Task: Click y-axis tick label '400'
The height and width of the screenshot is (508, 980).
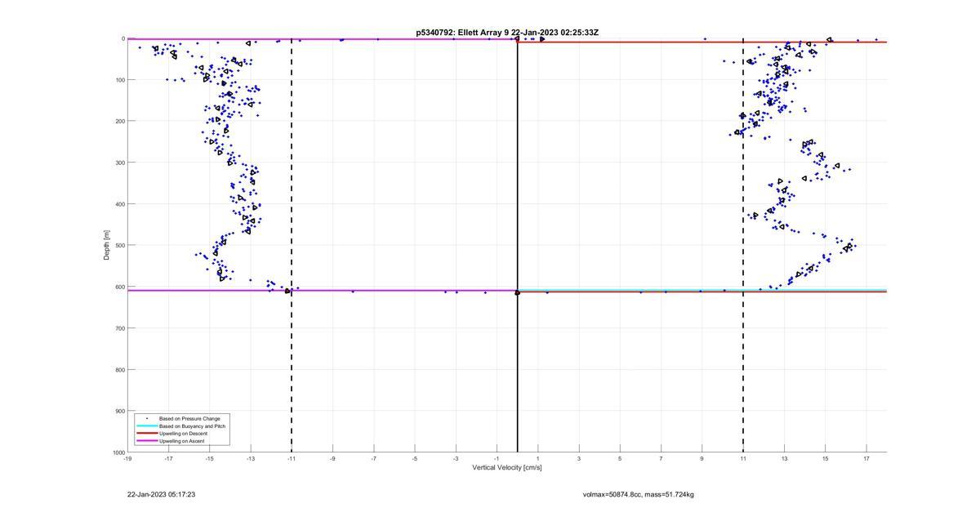Action: (119, 204)
